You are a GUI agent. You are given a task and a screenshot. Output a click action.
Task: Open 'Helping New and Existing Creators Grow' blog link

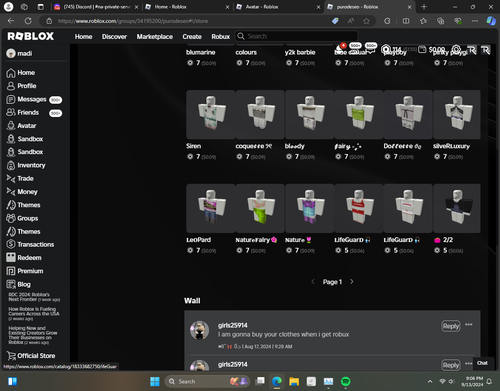(33, 335)
